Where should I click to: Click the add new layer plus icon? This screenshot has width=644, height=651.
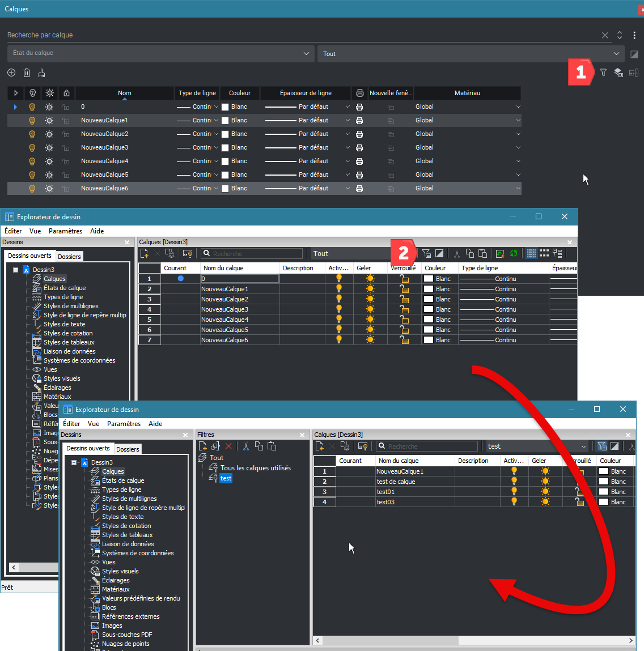pyautogui.click(x=11, y=73)
